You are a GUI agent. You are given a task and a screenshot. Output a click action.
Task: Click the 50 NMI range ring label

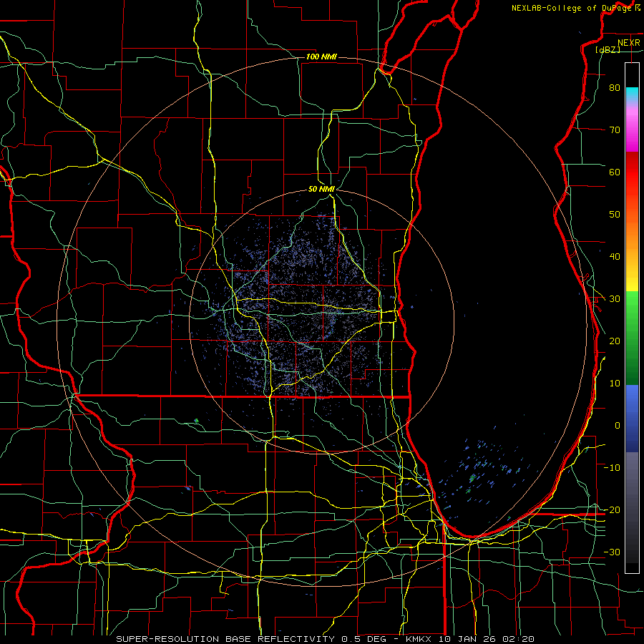321,189
